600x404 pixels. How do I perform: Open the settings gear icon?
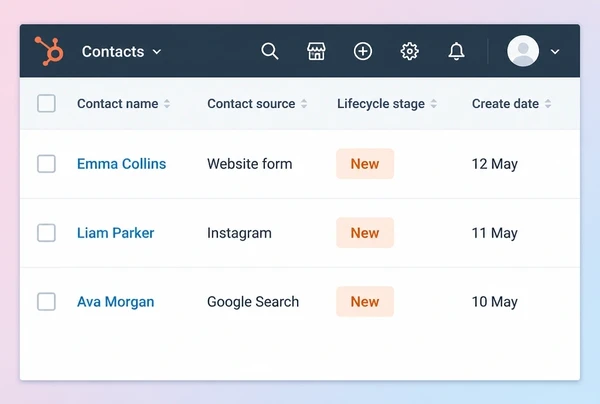click(x=409, y=51)
